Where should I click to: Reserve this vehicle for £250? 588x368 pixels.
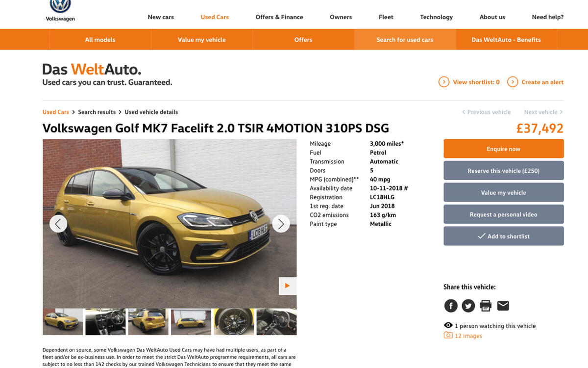click(503, 170)
